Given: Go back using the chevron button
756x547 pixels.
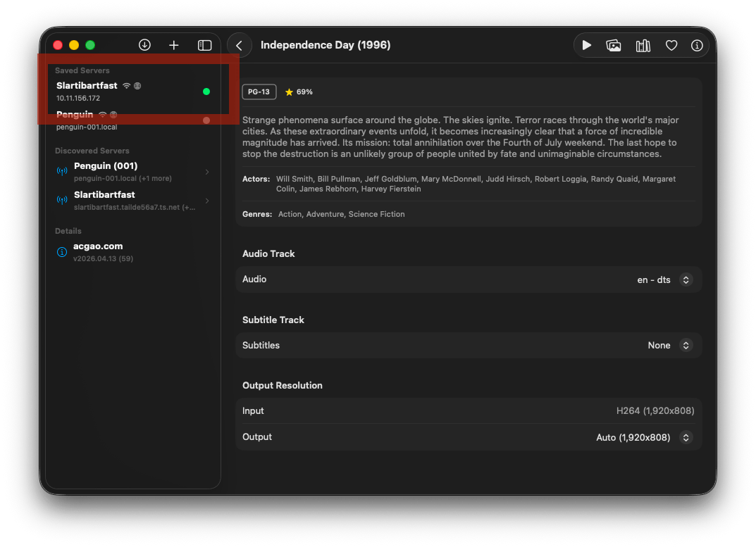Looking at the screenshot, I should click(240, 46).
